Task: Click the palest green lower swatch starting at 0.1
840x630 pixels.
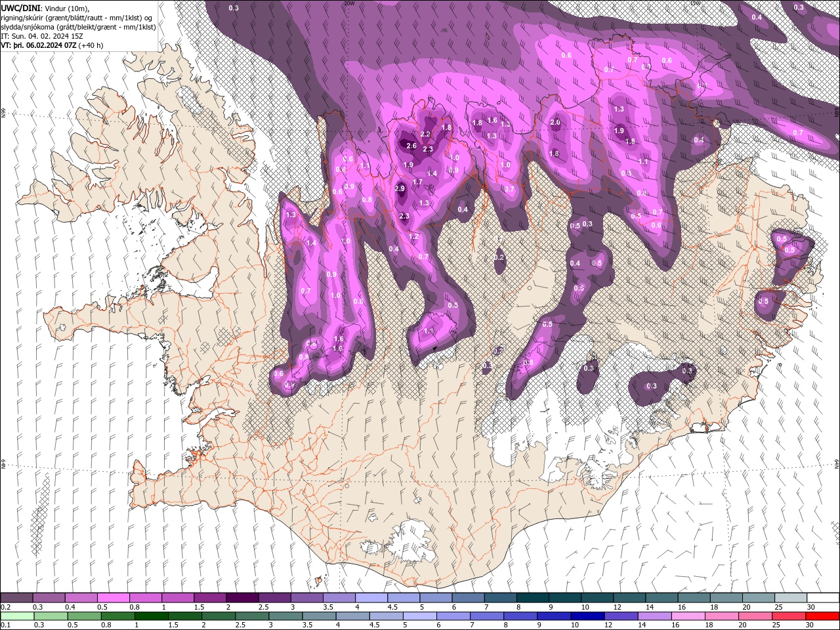Action: point(16,616)
